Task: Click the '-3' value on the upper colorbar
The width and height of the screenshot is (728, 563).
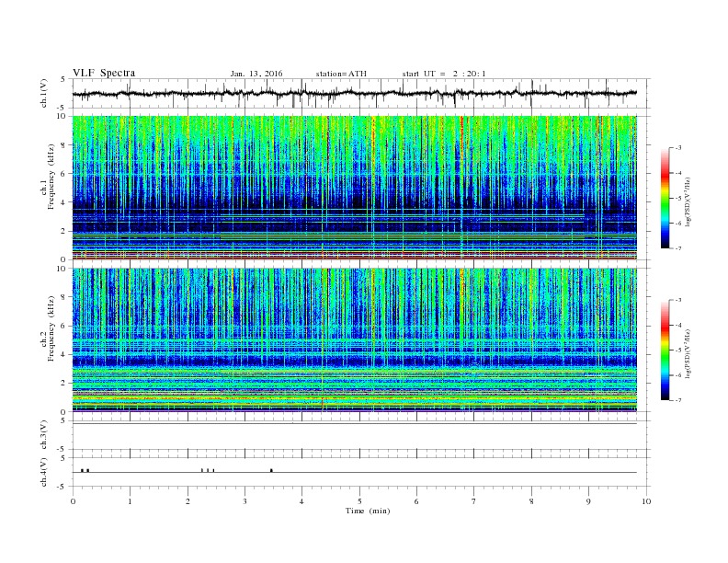Action: [677, 148]
